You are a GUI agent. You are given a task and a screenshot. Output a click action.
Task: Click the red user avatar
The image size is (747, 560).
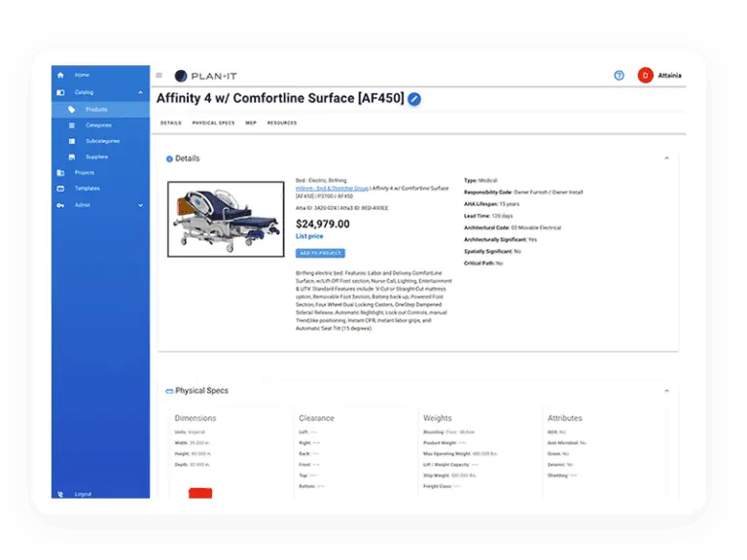[x=646, y=75]
